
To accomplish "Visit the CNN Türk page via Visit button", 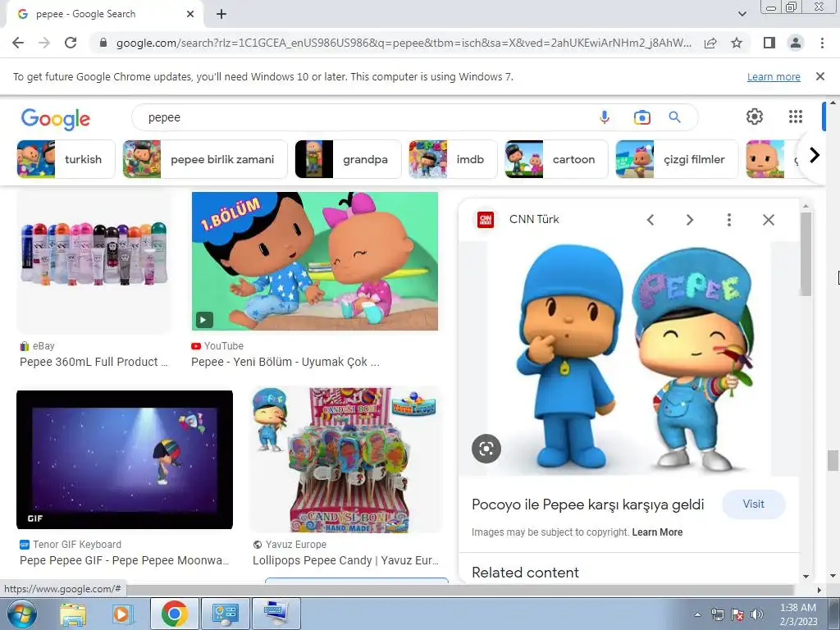I will [x=753, y=504].
